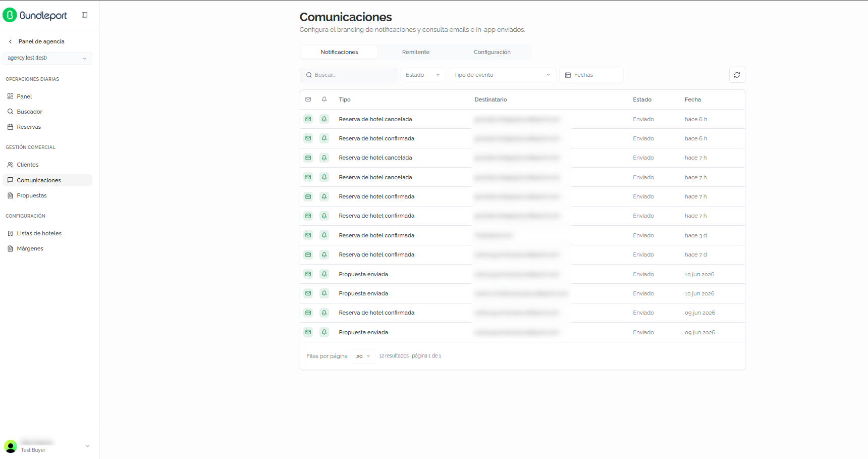The height and width of the screenshot is (459, 868).
Task: Click the bell column header icon
Action: [x=324, y=99]
